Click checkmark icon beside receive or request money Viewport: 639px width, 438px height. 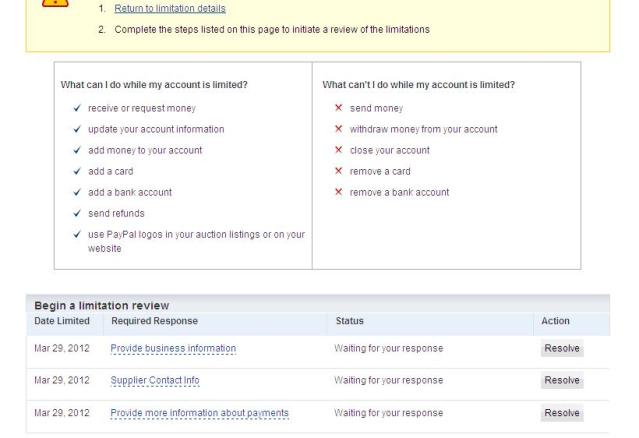point(77,108)
